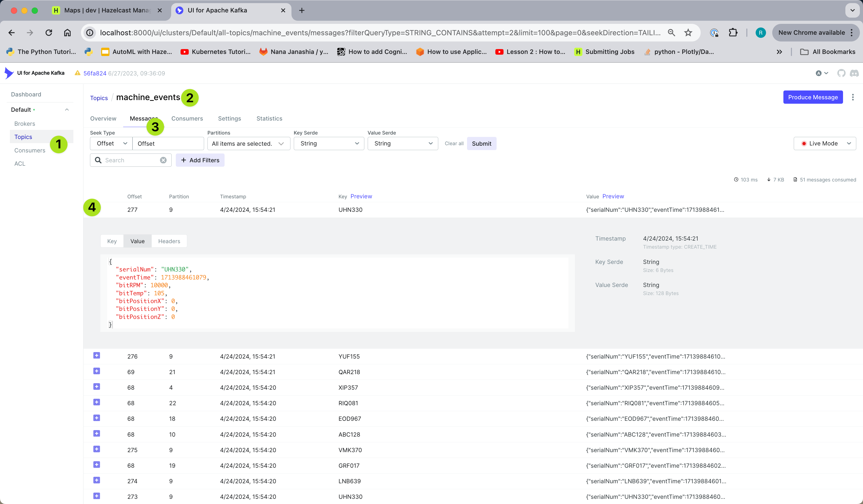Viewport: 863px width, 504px height.
Task: Expand message row with key LNB639
Action: click(x=96, y=480)
